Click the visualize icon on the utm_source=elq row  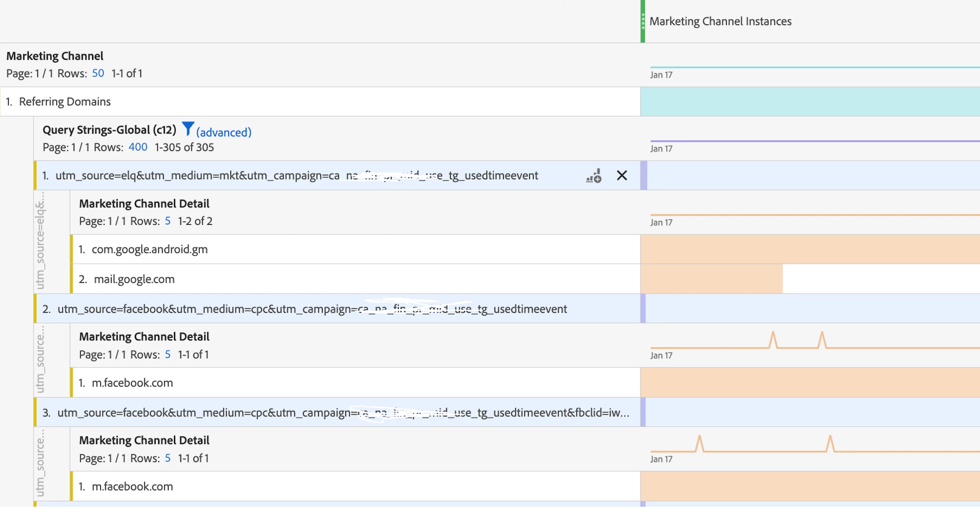593,176
